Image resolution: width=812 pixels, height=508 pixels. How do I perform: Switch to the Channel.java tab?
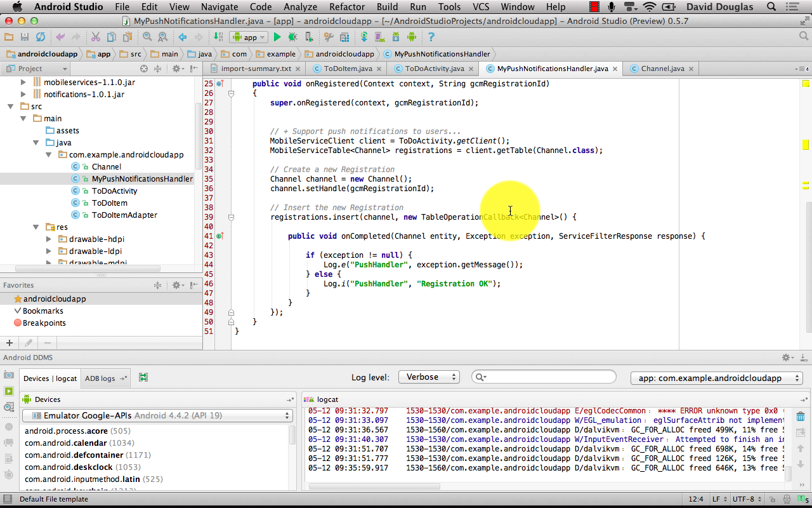coord(662,69)
